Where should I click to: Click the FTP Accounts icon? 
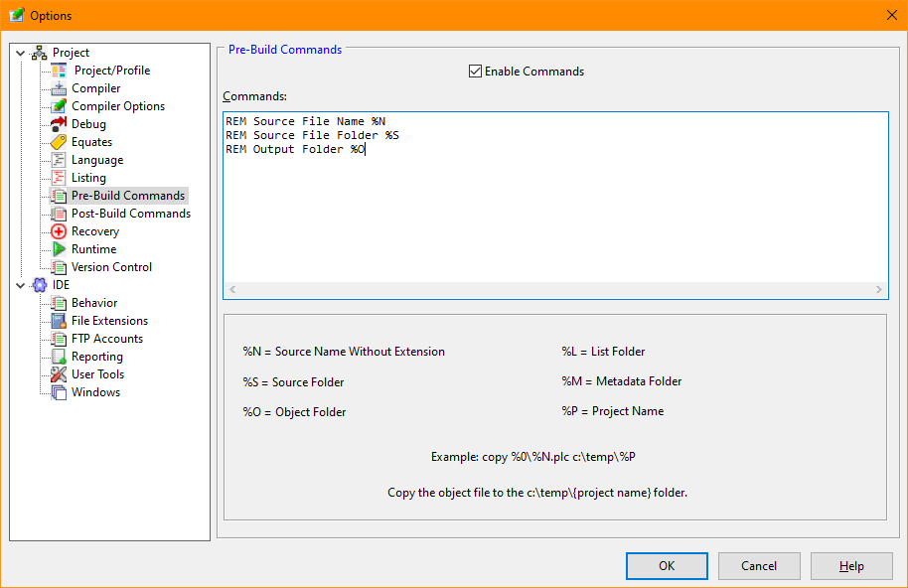(x=59, y=339)
